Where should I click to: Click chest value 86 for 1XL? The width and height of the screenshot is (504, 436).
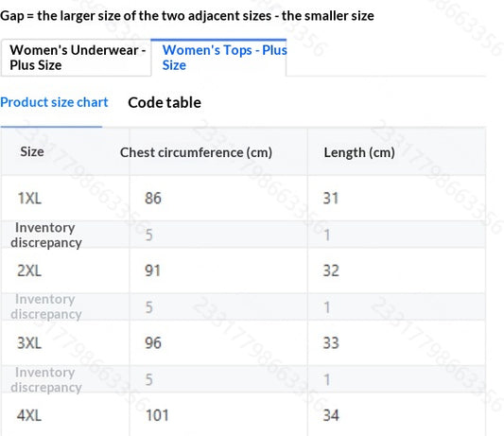[153, 198]
